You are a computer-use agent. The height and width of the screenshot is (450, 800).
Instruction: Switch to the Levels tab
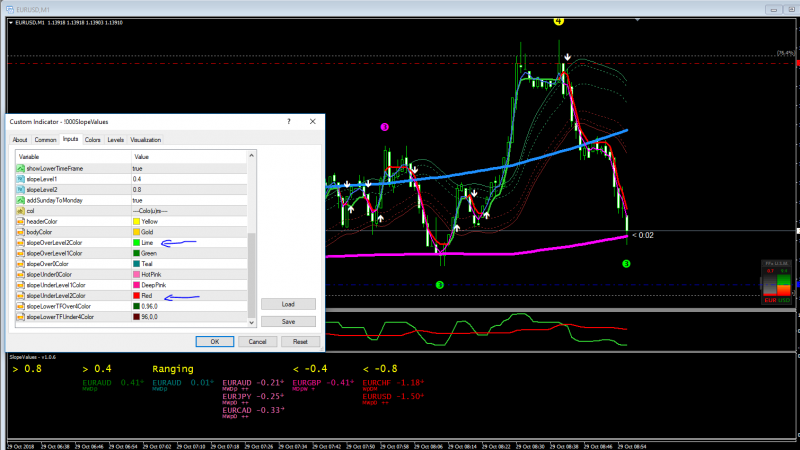[116, 140]
